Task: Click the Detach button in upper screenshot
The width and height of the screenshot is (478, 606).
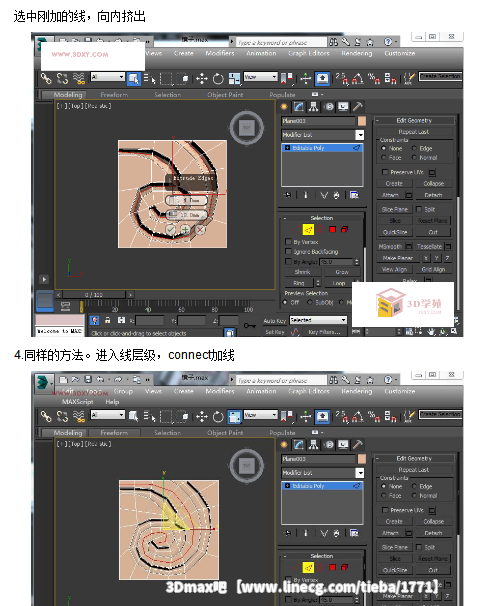Action: 434,195
